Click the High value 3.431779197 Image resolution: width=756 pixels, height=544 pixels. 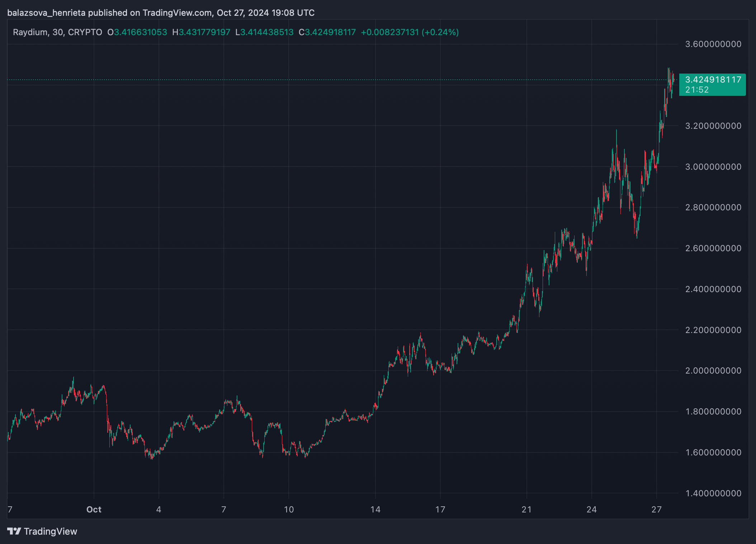point(204,32)
